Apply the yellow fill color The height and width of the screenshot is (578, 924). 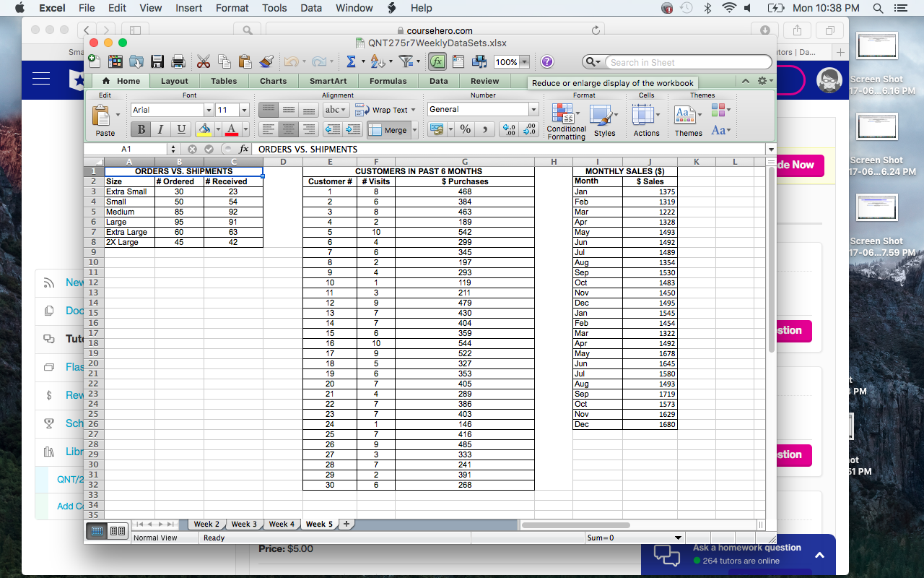[204, 130]
